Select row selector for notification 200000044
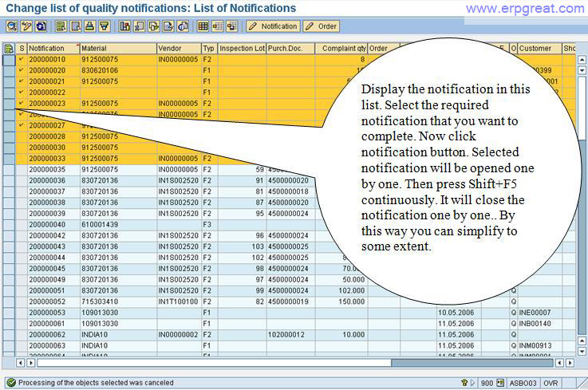 click(9, 258)
